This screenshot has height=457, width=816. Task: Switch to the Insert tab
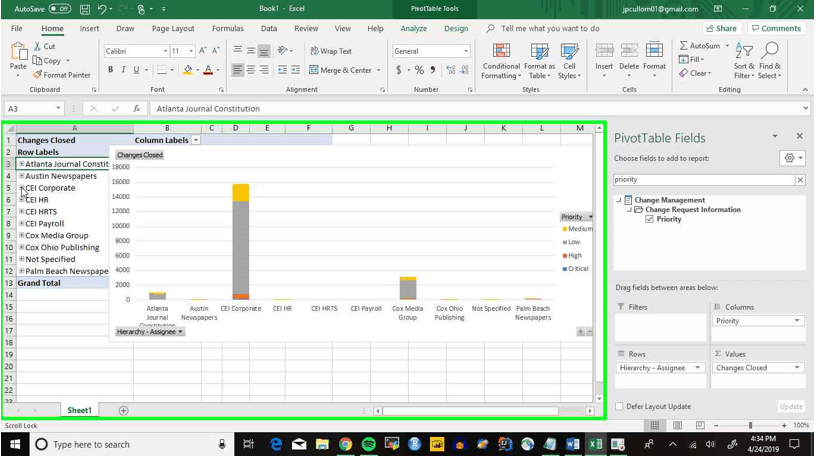click(x=89, y=29)
